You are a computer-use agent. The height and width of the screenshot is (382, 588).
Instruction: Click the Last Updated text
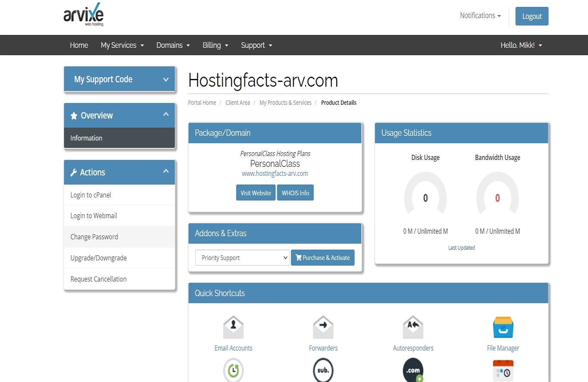pos(461,247)
